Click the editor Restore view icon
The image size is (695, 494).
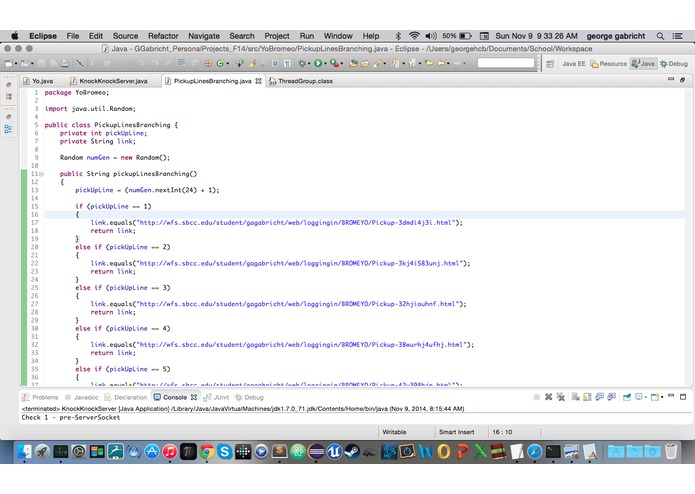(683, 80)
